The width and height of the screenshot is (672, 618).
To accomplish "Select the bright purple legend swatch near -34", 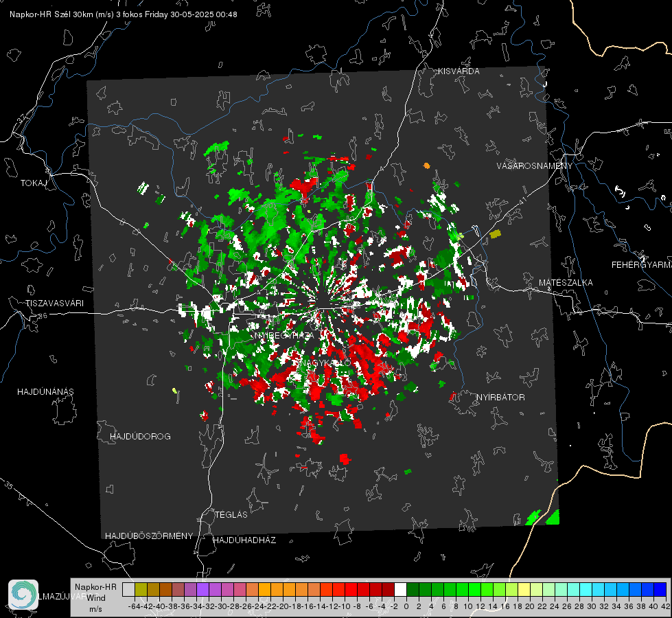I will pyautogui.click(x=202, y=589).
